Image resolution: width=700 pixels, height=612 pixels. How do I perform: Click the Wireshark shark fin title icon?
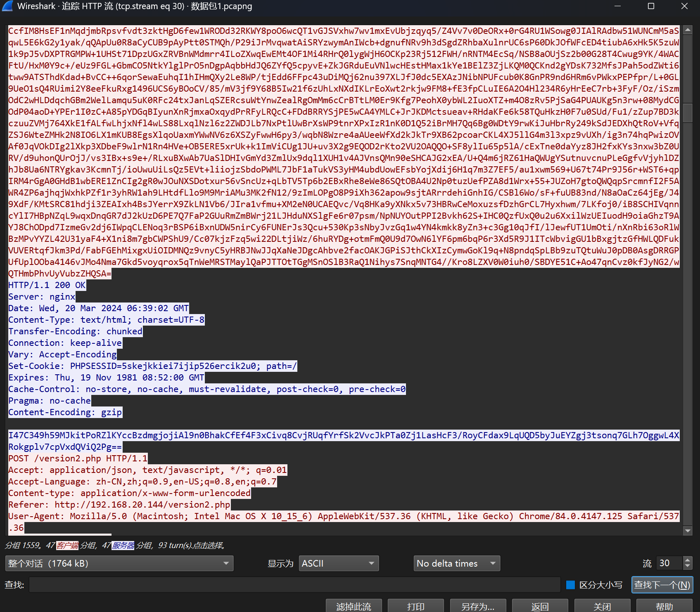tap(7, 6)
